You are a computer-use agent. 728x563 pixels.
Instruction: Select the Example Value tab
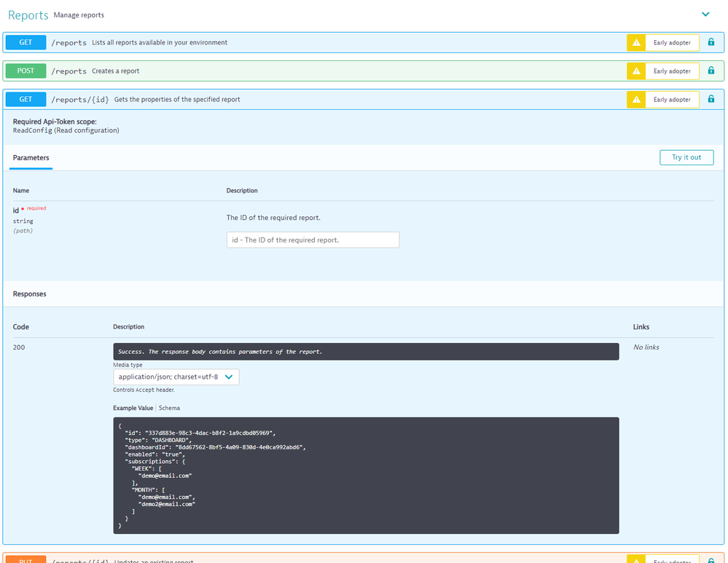pos(133,409)
